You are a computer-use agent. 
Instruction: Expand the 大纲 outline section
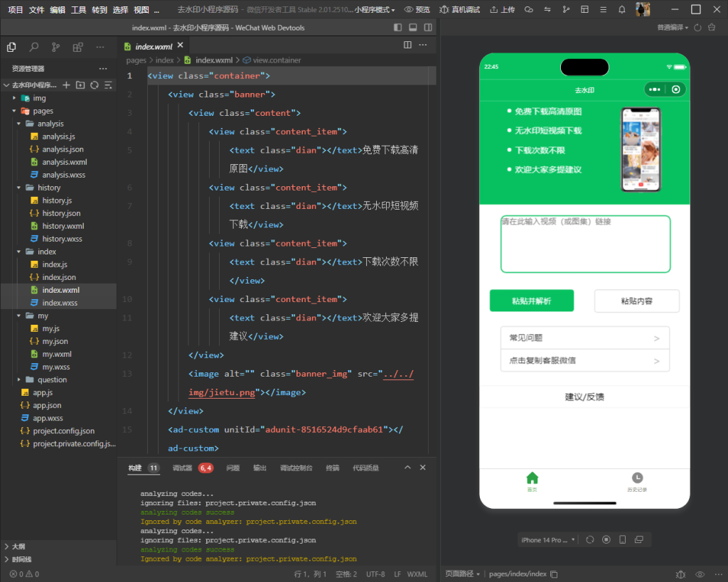point(18,546)
